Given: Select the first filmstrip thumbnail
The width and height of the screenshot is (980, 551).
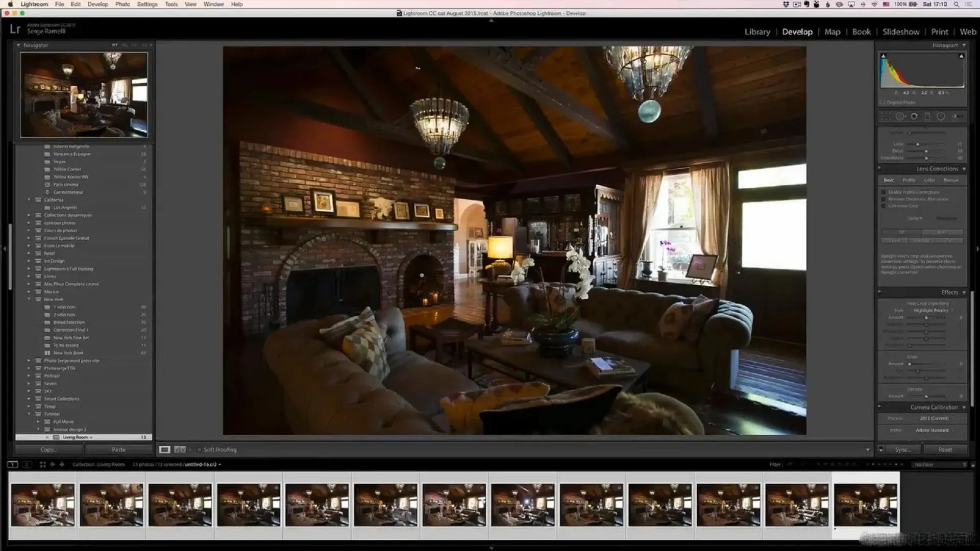Looking at the screenshot, I should (x=43, y=505).
